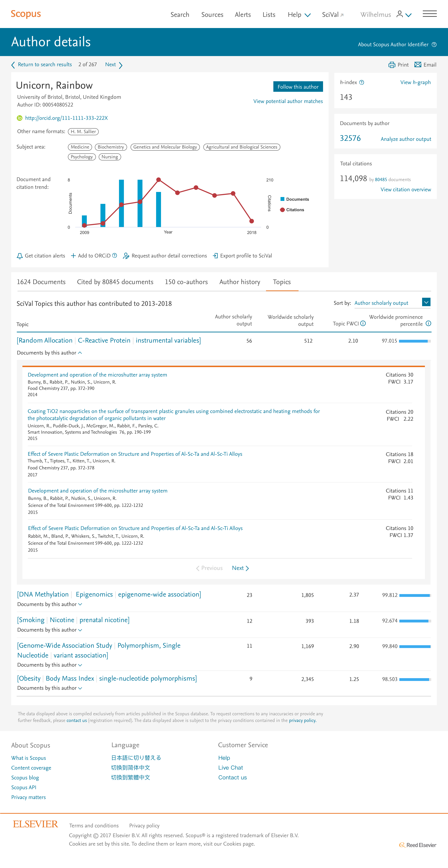Click the h-index help icon

(x=362, y=82)
